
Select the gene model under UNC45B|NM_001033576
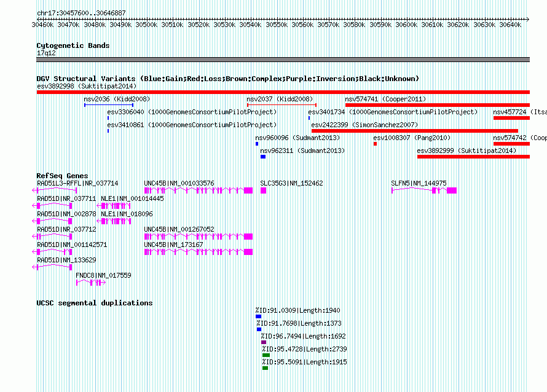point(199,190)
